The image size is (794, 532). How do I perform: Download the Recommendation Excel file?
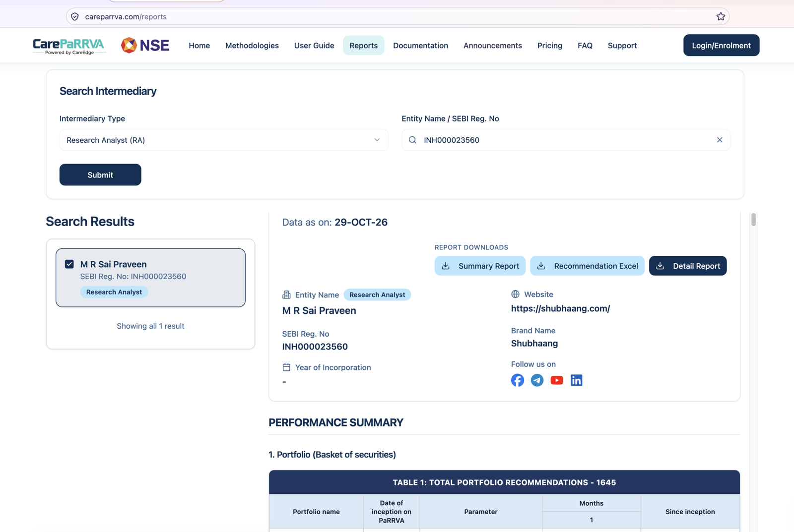pos(587,266)
